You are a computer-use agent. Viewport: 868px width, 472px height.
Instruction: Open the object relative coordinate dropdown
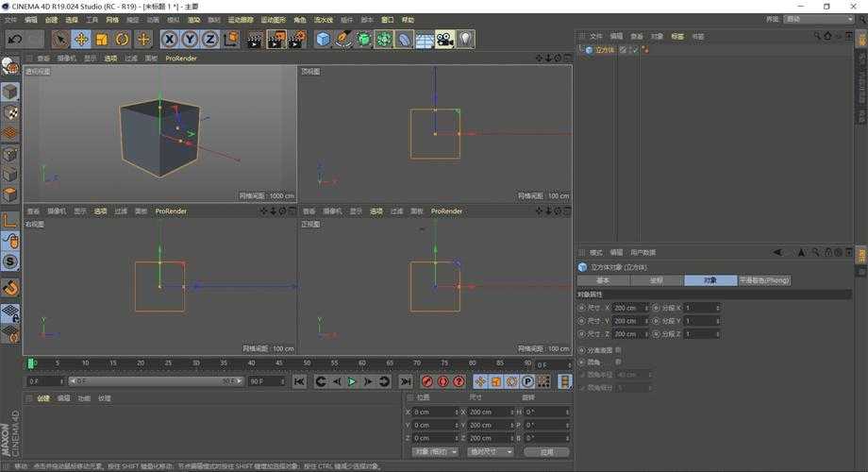435,452
